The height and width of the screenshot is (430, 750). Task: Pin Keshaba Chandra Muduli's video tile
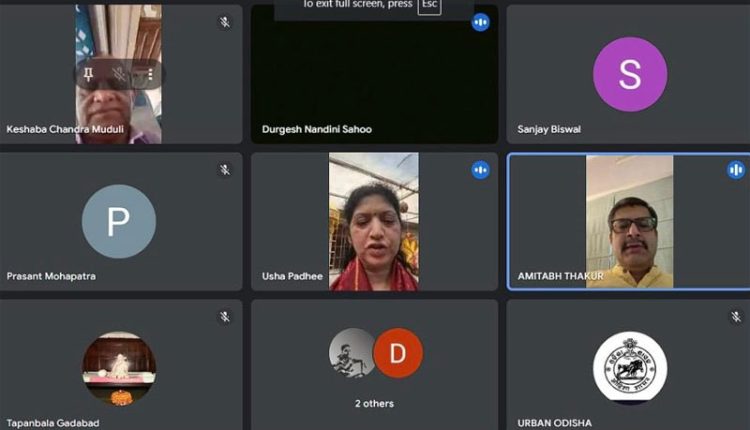coord(88,74)
